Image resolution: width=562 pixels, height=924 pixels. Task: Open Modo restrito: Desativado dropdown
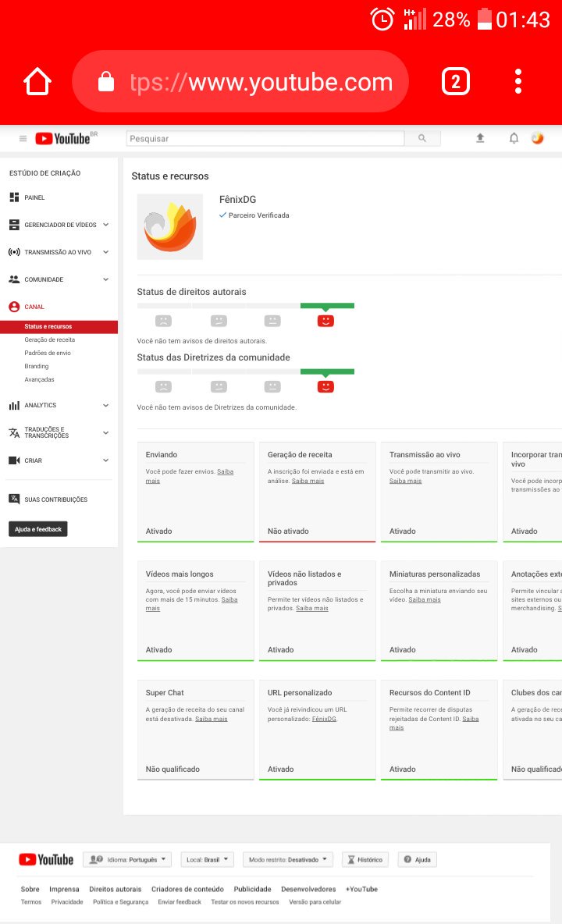coord(287,859)
